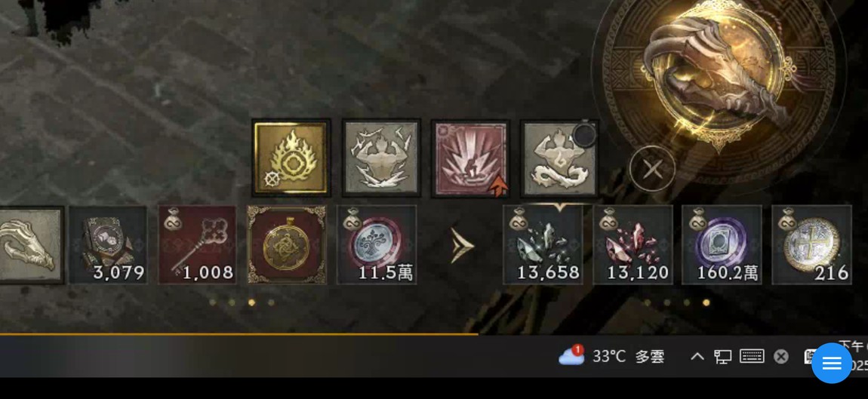This screenshot has height=399, width=868.
Task: Pick the gray crystal shards showing 13,658
Action: (x=543, y=245)
